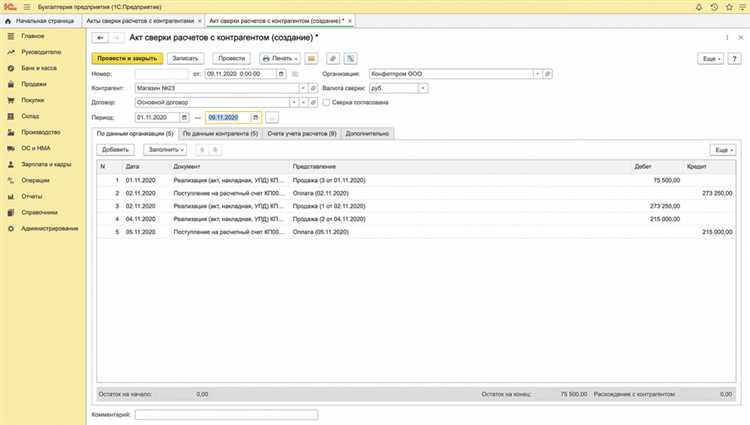Image resolution: width=750 pixels, height=425 pixels.
Task: Open Продажи section bag icon
Action: click(x=11, y=84)
